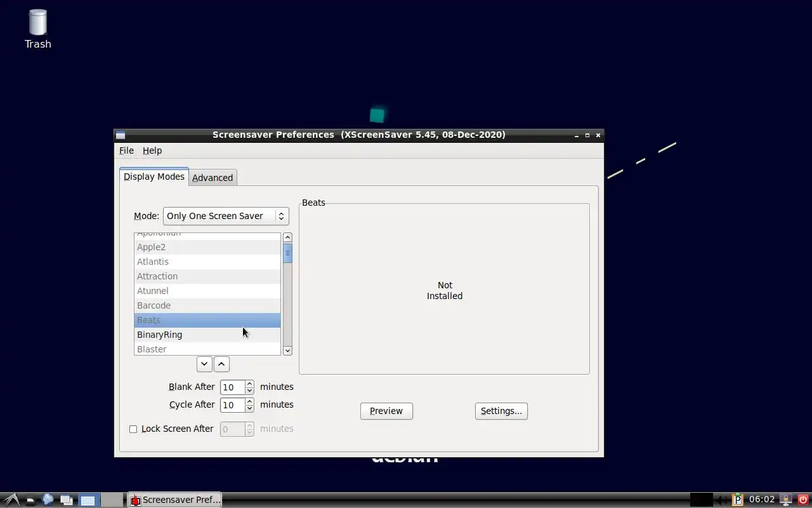
Task: Click the saver list scrollbar down arrow
Action: click(287, 351)
